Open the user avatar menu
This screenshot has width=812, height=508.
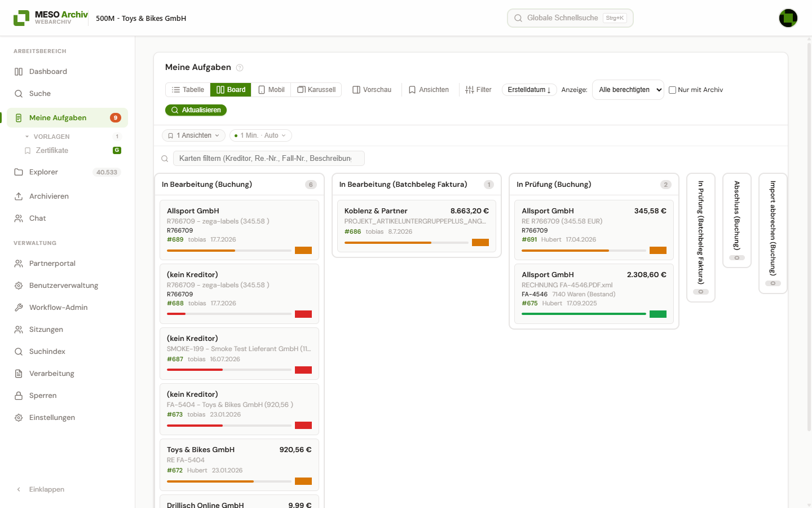pos(788,18)
